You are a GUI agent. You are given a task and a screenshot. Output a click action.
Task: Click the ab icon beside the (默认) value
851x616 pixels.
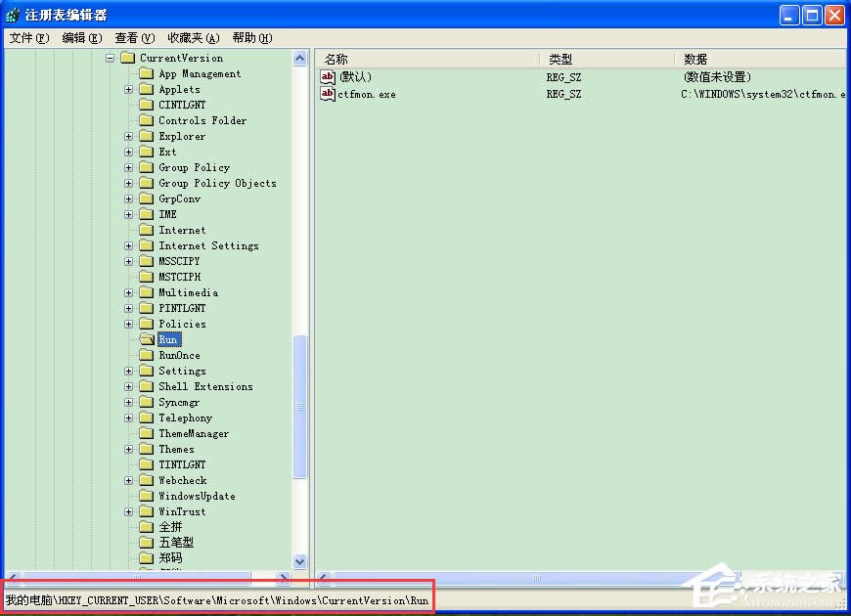[328, 76]
